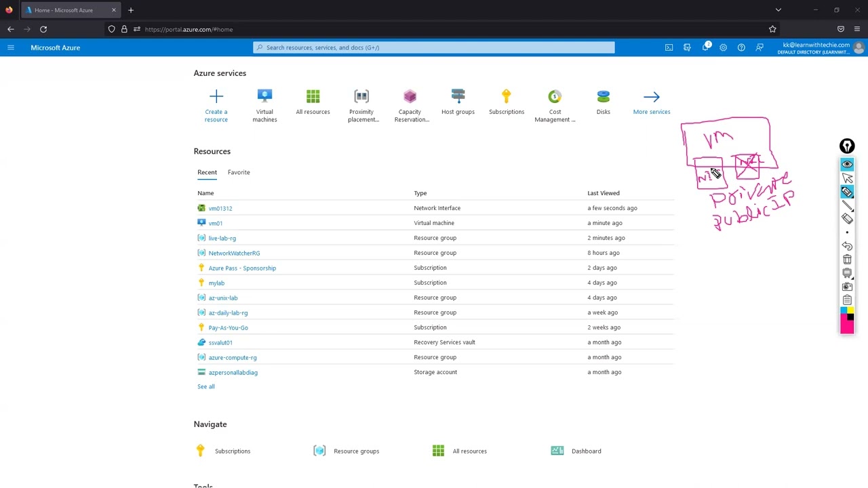Expand the list all tabs chevron in Firefox
This screenshot has height=488, width=868.
pos(778,10)
